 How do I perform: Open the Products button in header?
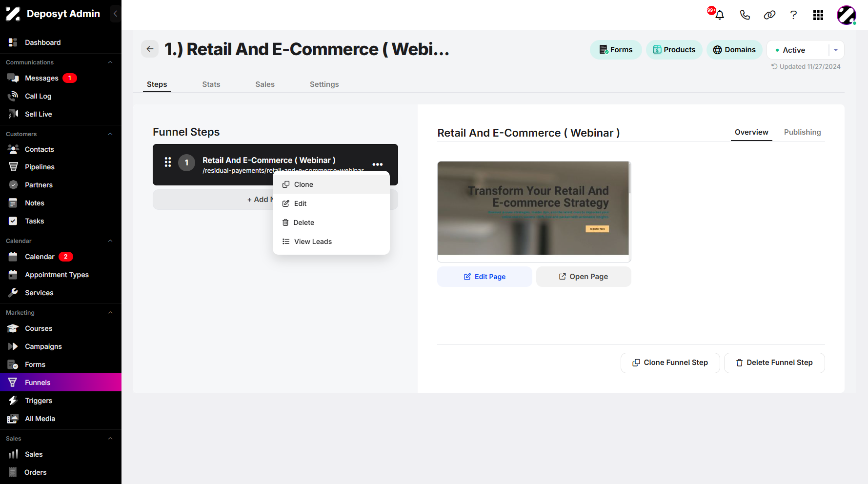[674, 50]
